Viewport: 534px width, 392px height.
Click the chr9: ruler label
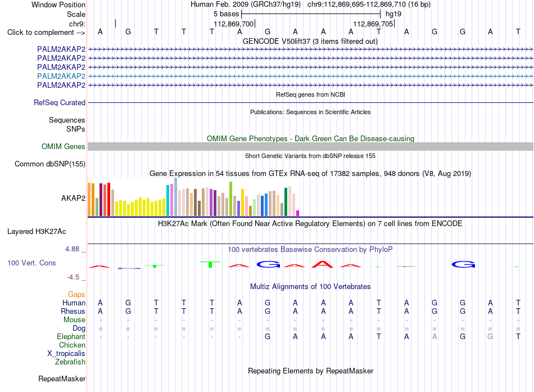point(78,24)
